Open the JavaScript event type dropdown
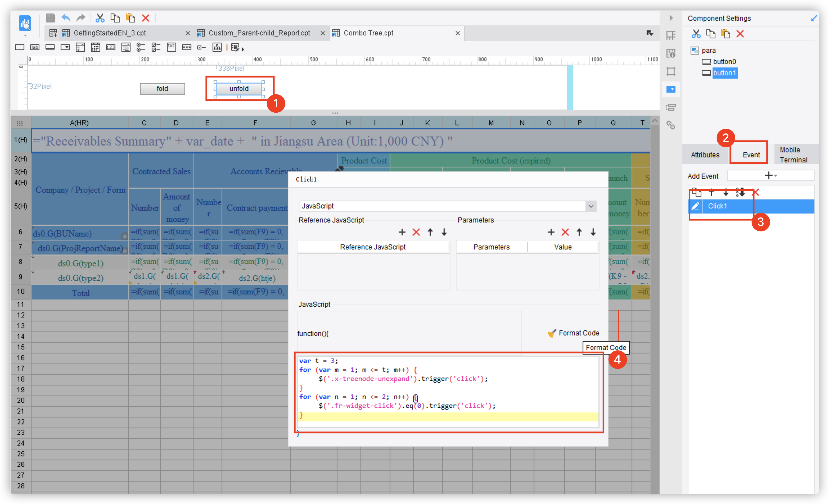The image size is (829, 504). [591, 206]
